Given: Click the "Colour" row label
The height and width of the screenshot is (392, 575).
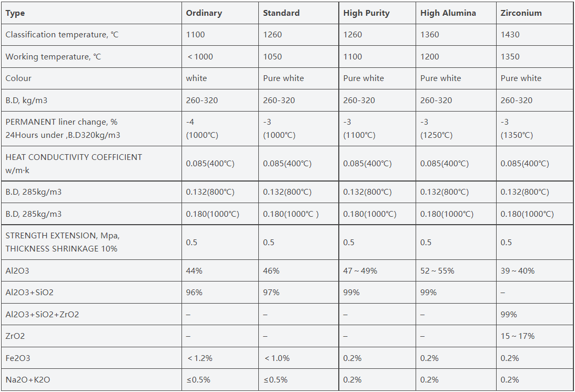Looking at the screenshot, I should point(18,78).
